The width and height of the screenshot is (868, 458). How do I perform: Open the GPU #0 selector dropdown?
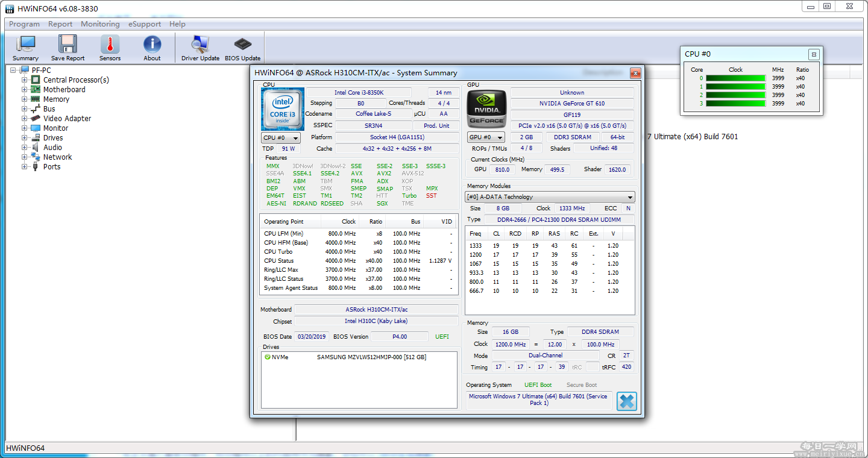(486, 137)
